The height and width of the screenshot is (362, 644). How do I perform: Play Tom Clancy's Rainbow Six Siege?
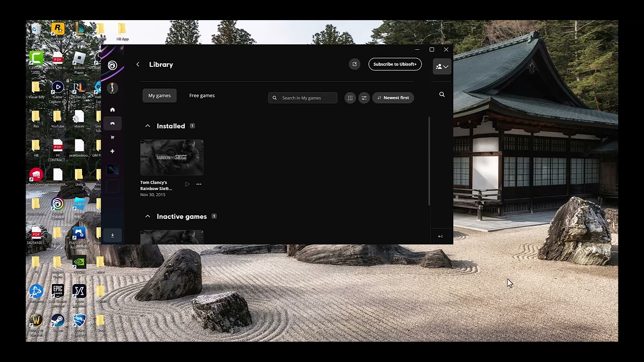pyautogui.click(x=187, y=184)
